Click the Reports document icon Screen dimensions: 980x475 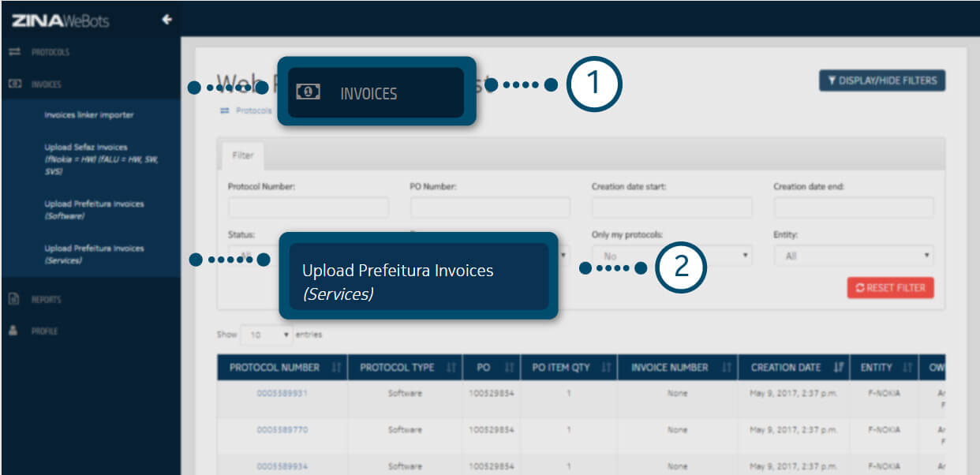(x=13, y=299)
